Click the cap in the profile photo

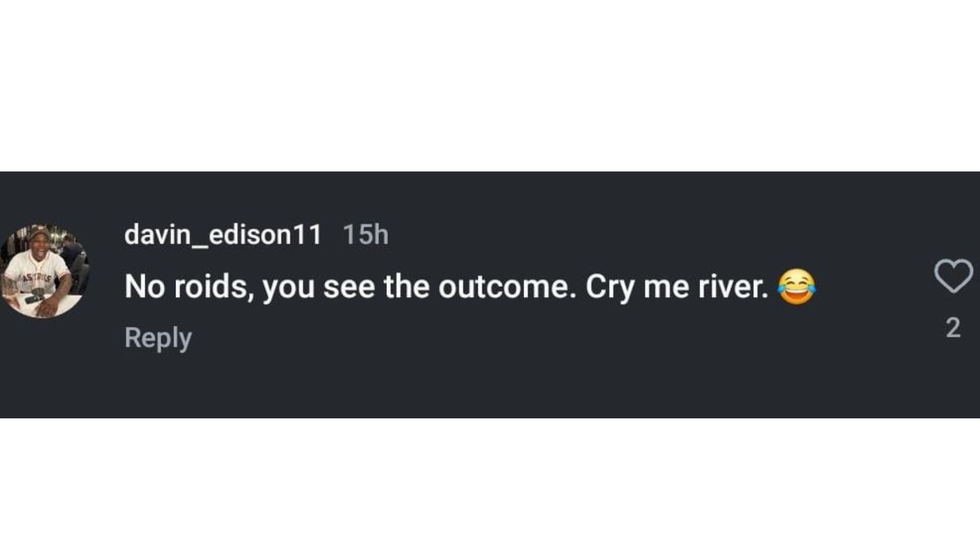pos(40,234)
